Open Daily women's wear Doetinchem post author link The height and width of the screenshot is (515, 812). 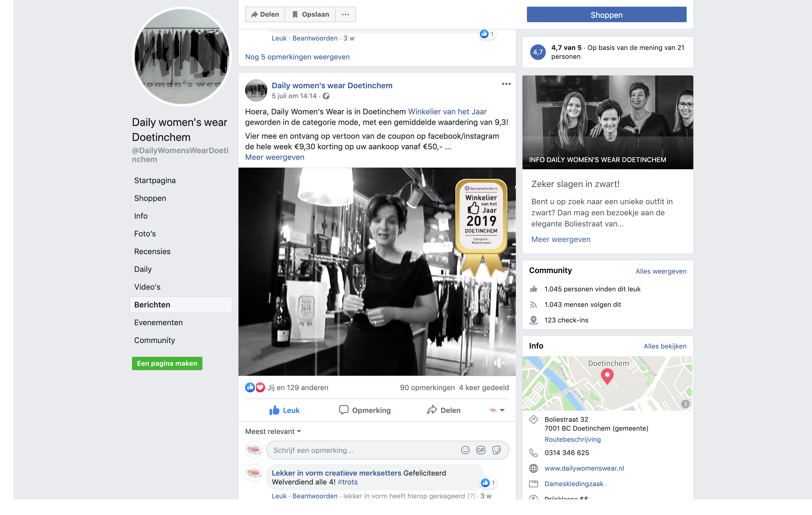point(332,86)
